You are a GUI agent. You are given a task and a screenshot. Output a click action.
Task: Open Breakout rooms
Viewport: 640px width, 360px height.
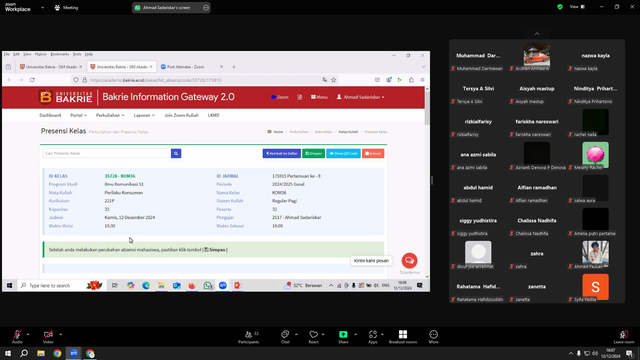(x=403, y=337)
